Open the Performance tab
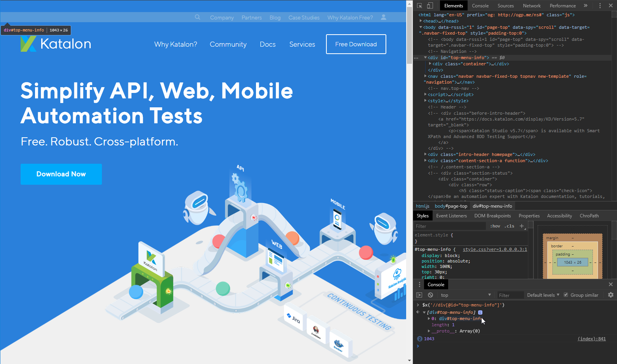617x364 pixels. pos(563,5)
